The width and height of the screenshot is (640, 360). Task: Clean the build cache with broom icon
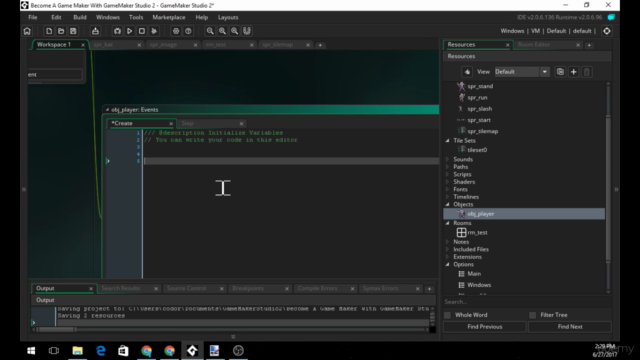tap(154, 31)
